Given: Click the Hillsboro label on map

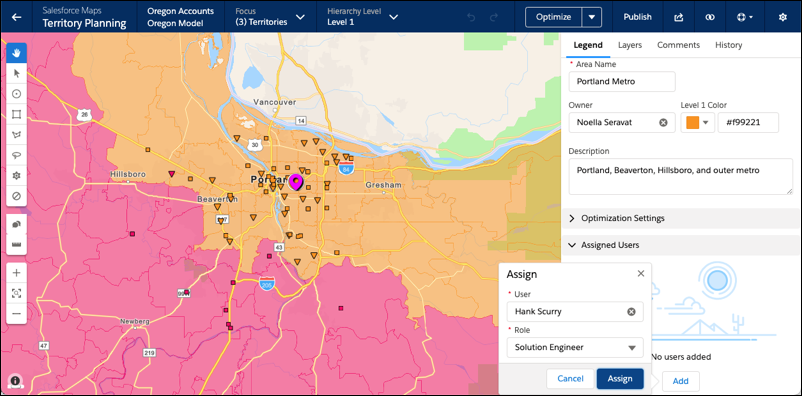Looking at the screenshot, I should click(128, 174).
